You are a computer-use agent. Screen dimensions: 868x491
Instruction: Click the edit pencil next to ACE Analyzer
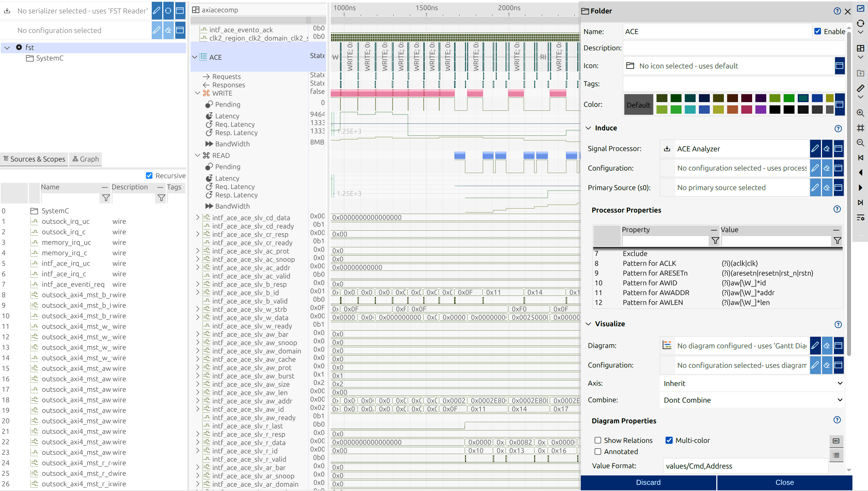coord(815,148)
